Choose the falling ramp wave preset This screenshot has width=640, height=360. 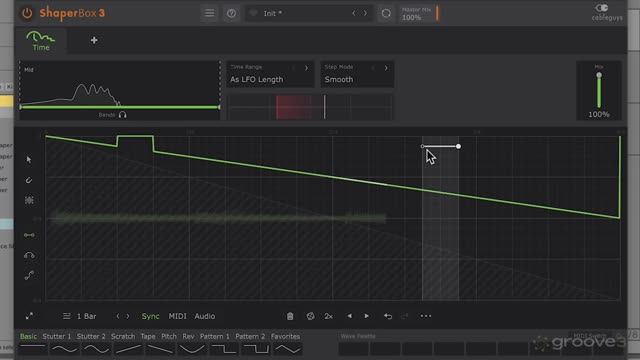[160, 349]
